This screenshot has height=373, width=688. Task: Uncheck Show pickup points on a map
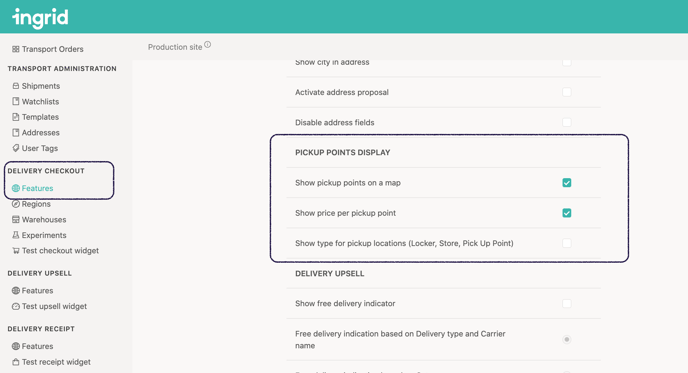click(x=566, y=183)
